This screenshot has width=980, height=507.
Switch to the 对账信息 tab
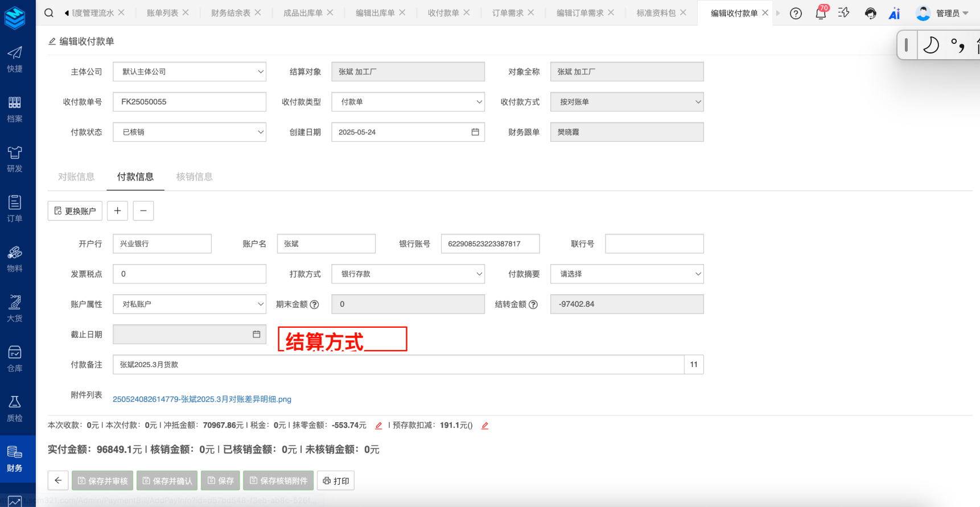[x=76, y=176]
